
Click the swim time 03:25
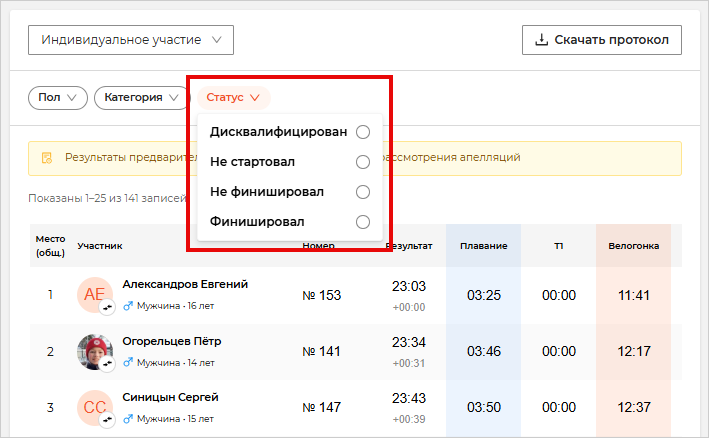point(484,295)
